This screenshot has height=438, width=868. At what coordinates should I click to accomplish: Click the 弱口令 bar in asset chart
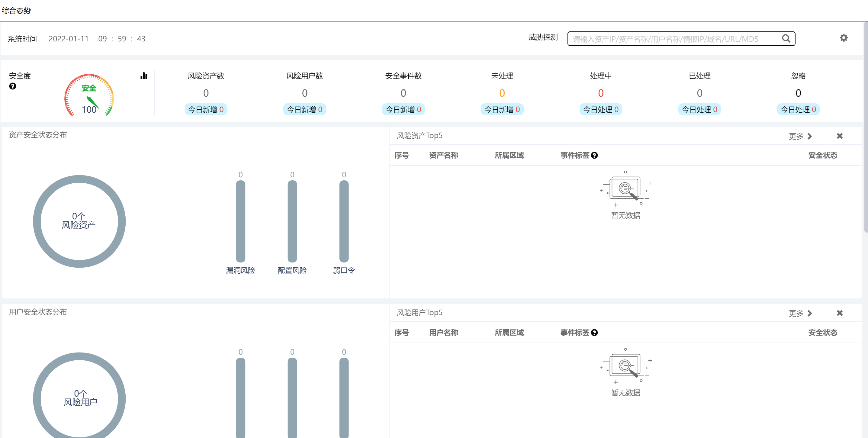pyautogui.click(x=344, y=221)
